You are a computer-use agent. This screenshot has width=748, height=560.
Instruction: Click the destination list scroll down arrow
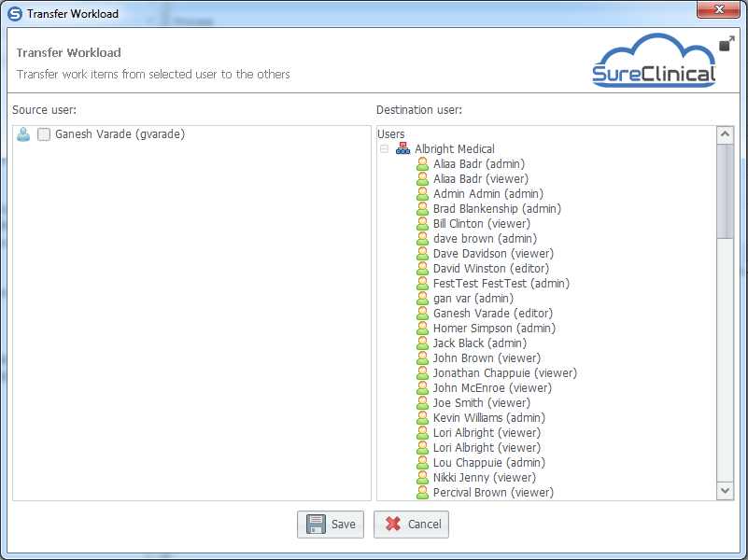point(725,490)
